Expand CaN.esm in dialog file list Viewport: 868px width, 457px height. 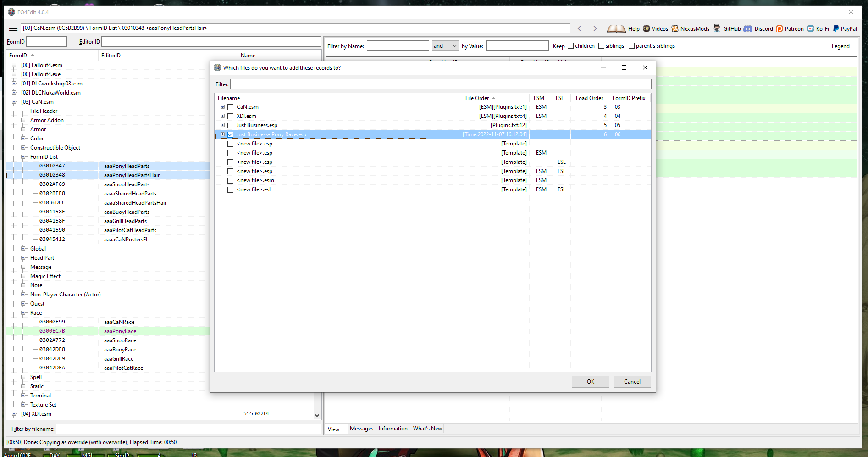point(222,107)
